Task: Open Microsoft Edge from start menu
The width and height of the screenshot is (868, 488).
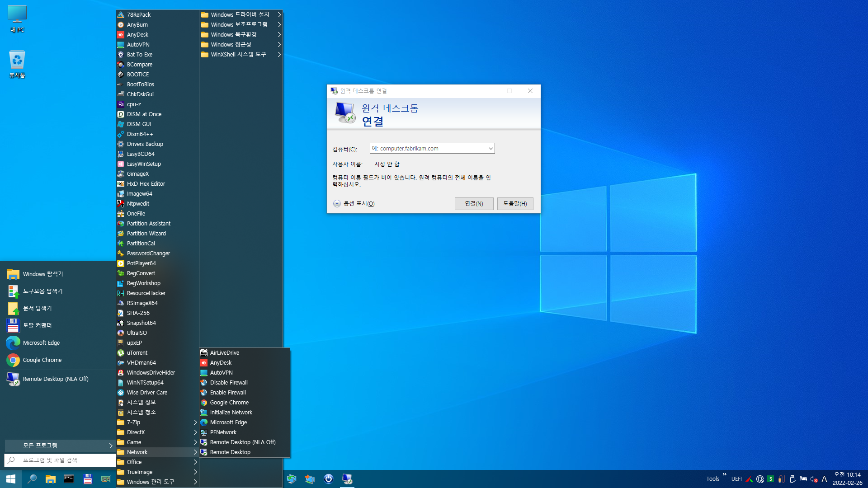Action: (59, 343)
